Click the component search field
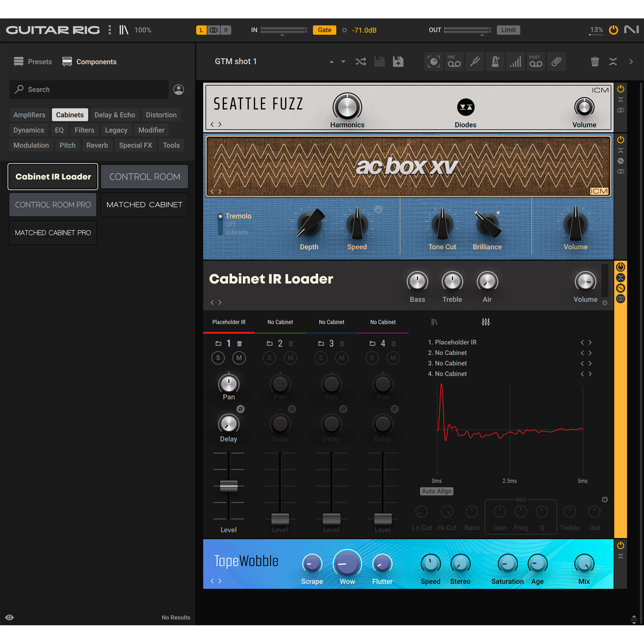The width and height of the screenshot is (644, 644). (x=89, y=89)
